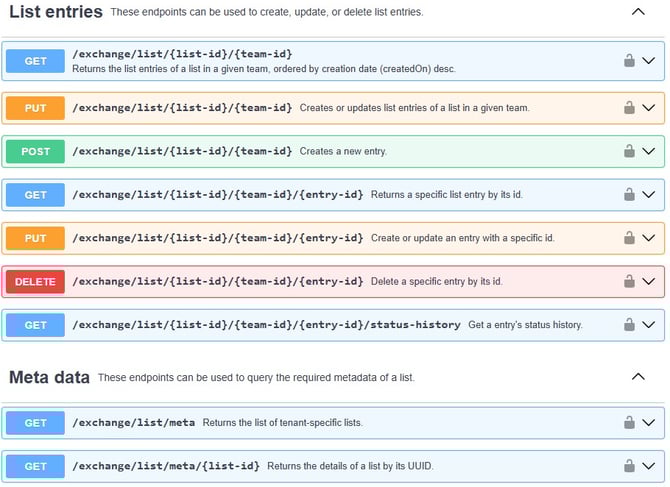Image resolution: width=670 pixels, height=487 pixels.
Task: Collapse the List entries section
Action: pos(638,12)
